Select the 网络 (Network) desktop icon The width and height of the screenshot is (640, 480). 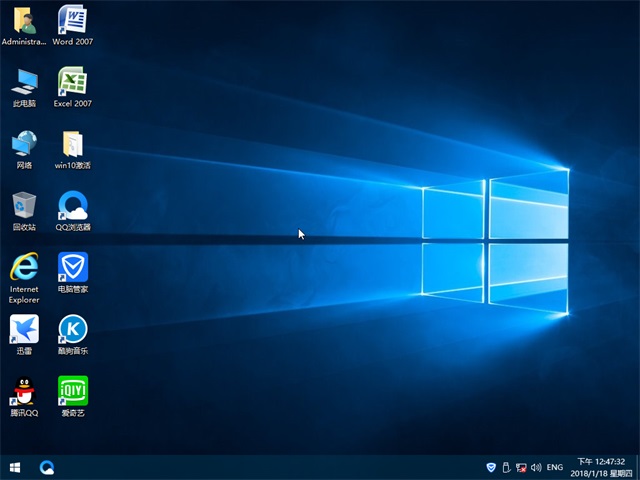(x=24, y=143)
